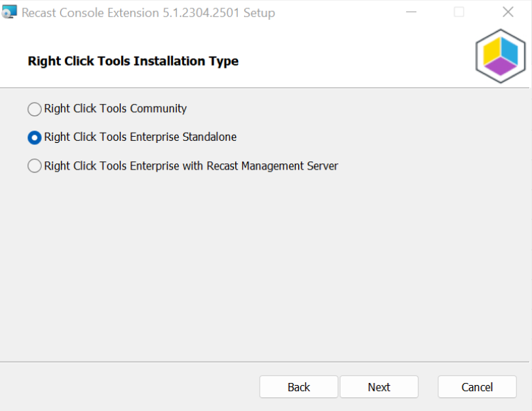
Task: Click the yellow face of Recast cube logo
Action: pos(493,51)
